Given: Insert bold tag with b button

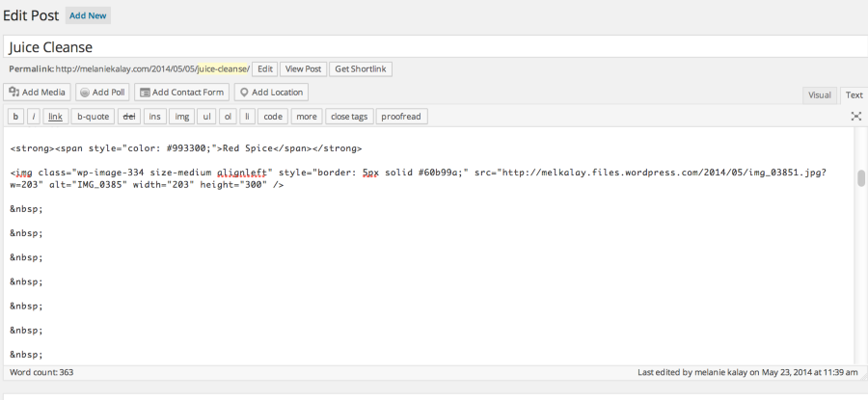Looking at the screenshot, I should click(x=15, y=117).
